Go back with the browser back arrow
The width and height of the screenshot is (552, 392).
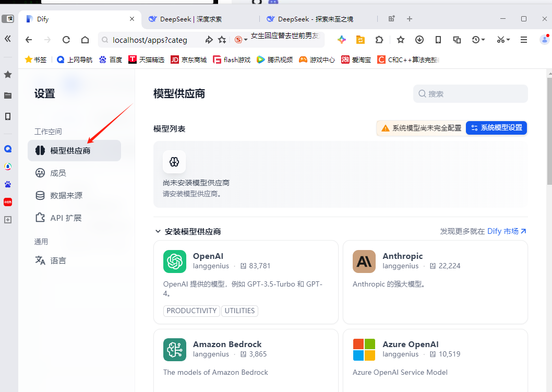[x=29, y=40]
